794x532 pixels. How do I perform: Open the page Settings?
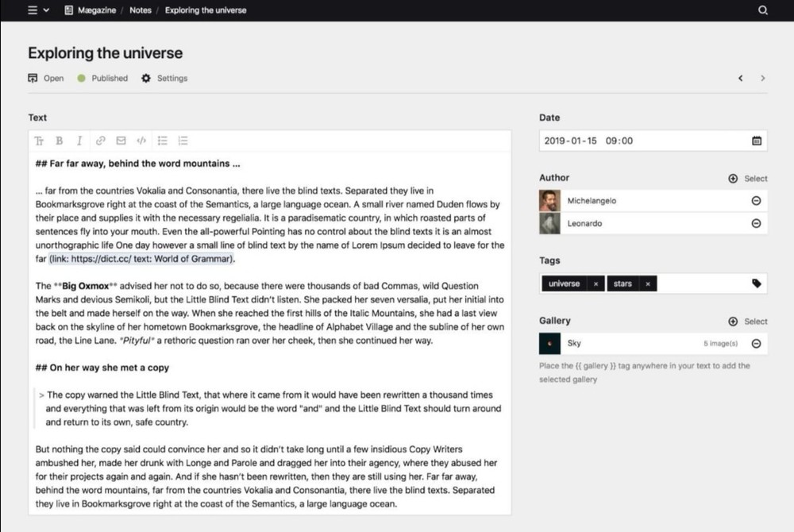[x=164, y=79]
